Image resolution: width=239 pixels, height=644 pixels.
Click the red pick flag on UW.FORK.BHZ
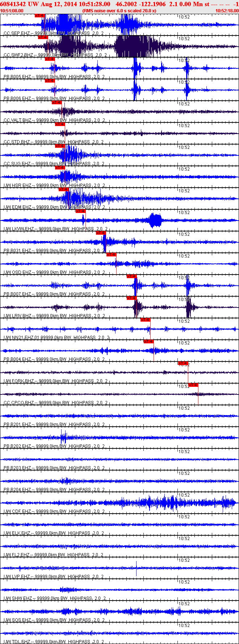pos(183,363)
